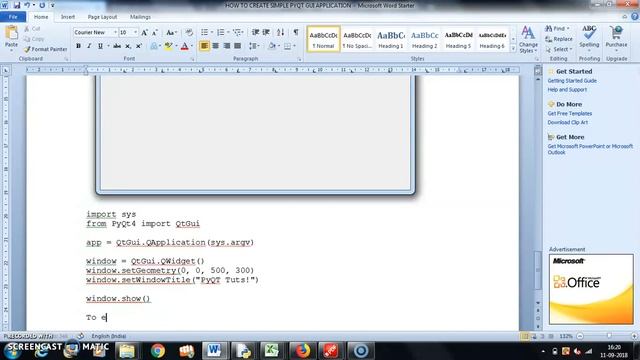
Task: Click Google Chrome in the taskbar
Action: click(158, 351)
